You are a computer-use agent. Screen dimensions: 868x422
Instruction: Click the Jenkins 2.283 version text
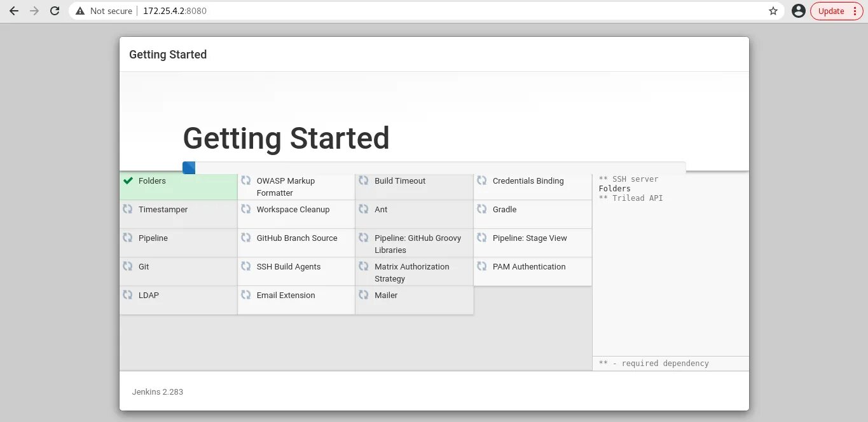coord(158,392)
